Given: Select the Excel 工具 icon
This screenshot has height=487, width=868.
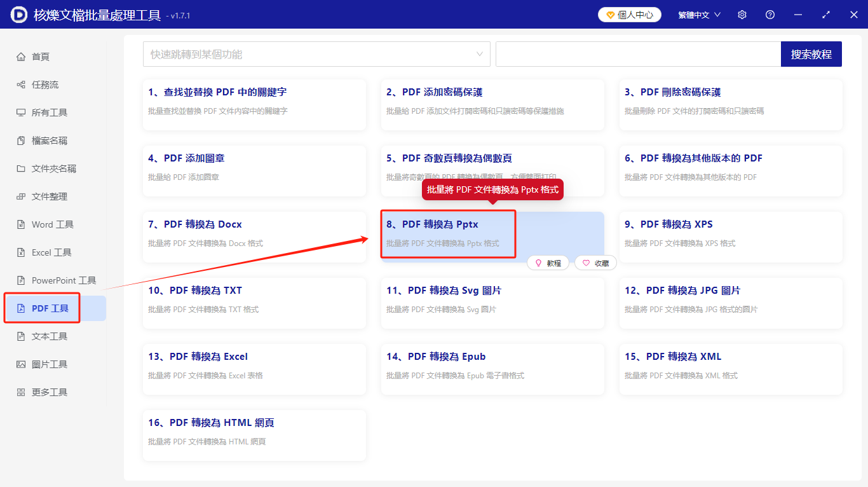Looking at the screenshot, I should tap(21, 252).
